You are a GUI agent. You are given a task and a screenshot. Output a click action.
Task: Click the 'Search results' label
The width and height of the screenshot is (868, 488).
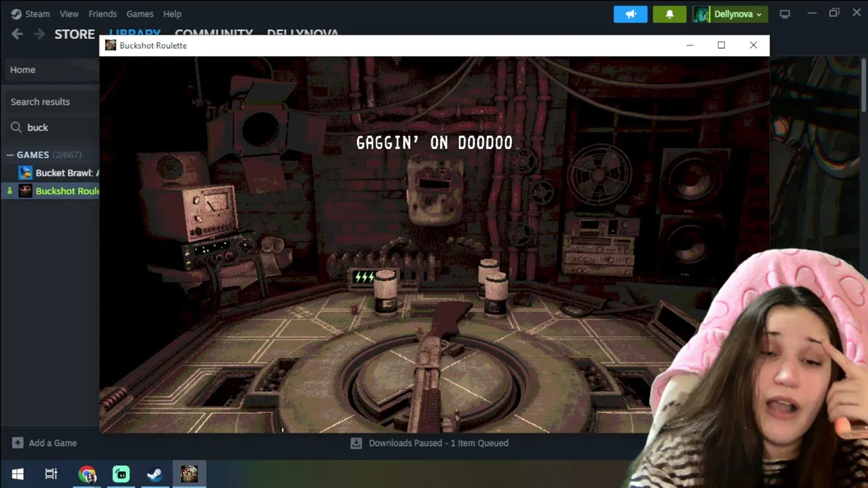click(x=40, y=102)
